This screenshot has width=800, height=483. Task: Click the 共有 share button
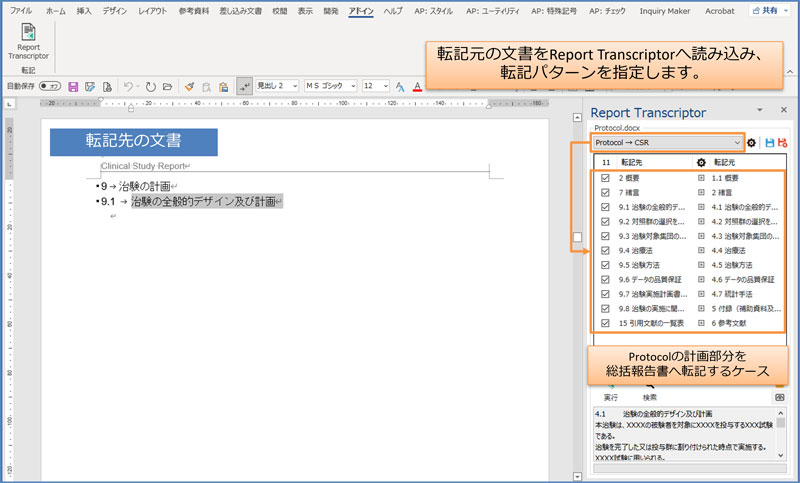(769, 9)
